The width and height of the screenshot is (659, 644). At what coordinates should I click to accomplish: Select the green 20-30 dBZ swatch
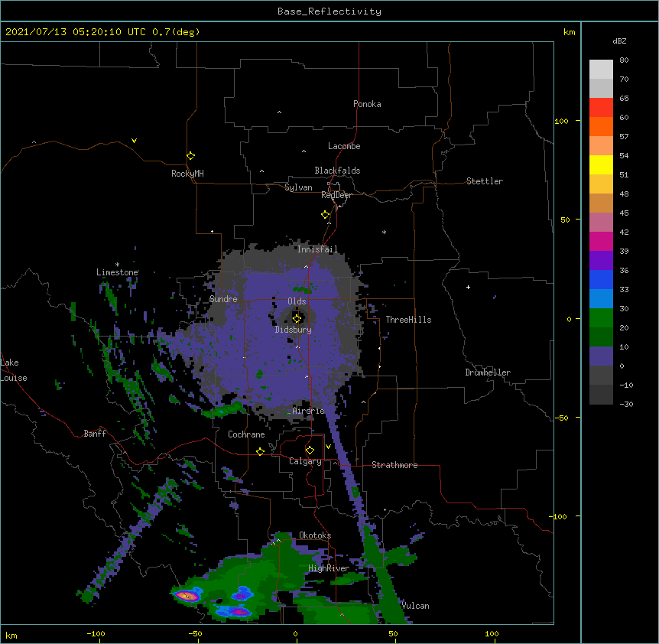(x=601, y=318)
